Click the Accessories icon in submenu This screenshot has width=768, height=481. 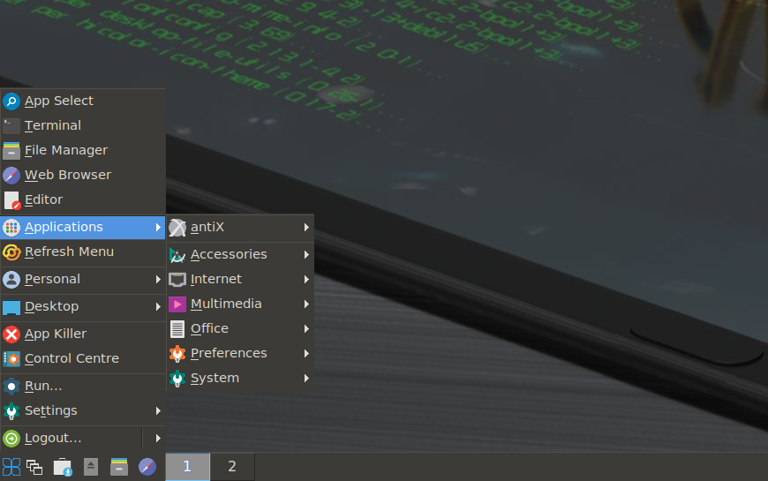coord(177,255)
